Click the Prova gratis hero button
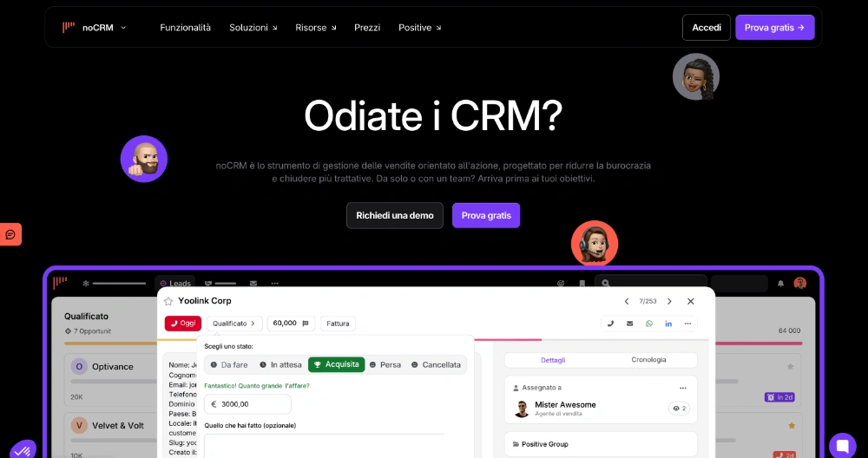868x458 pixels. point(486,215)
